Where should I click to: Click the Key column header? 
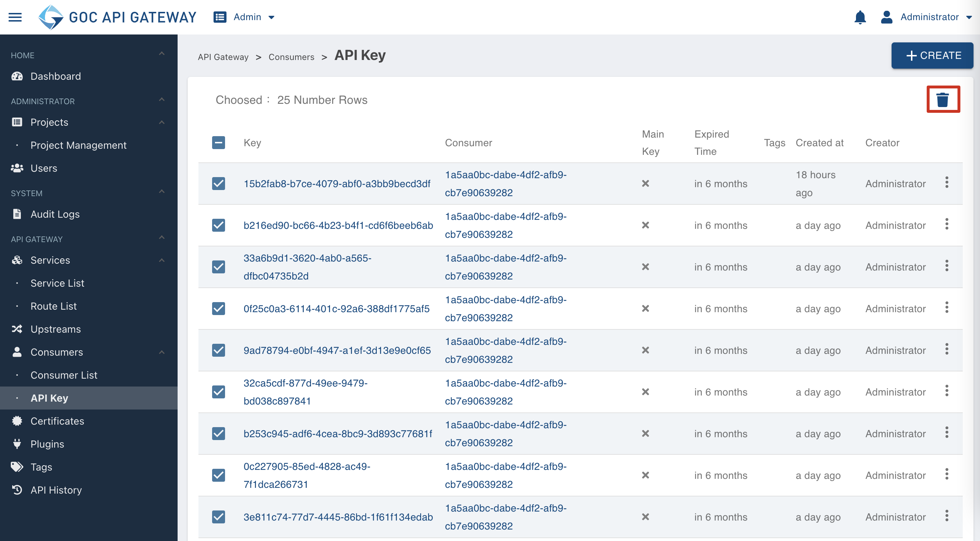click(x=252, y=143)
